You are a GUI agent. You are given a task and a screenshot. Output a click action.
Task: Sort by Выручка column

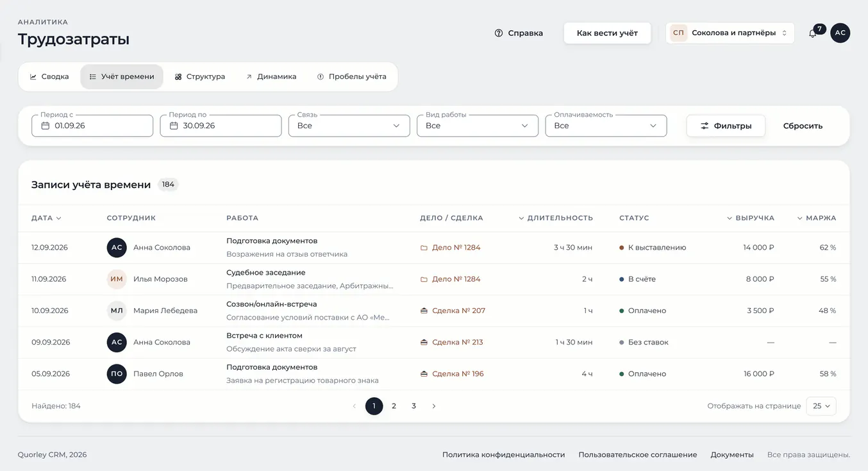(x=750, y=218)
